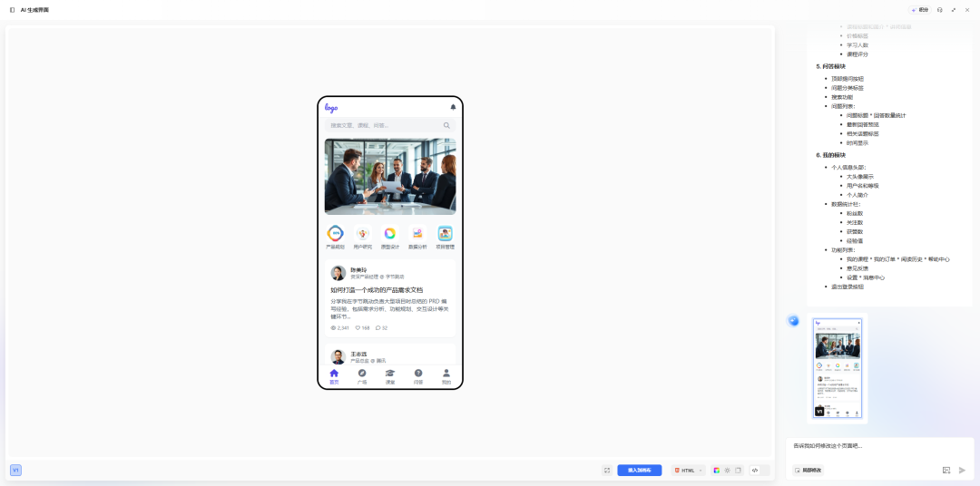Open article 如何打造一个成功的产品需求文档
The image size is (980, 486).
click(x=377, y=290)
